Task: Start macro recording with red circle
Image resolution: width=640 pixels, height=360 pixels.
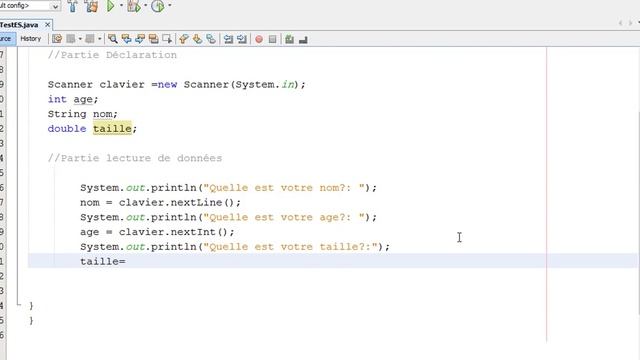Action: pos(259,40)
